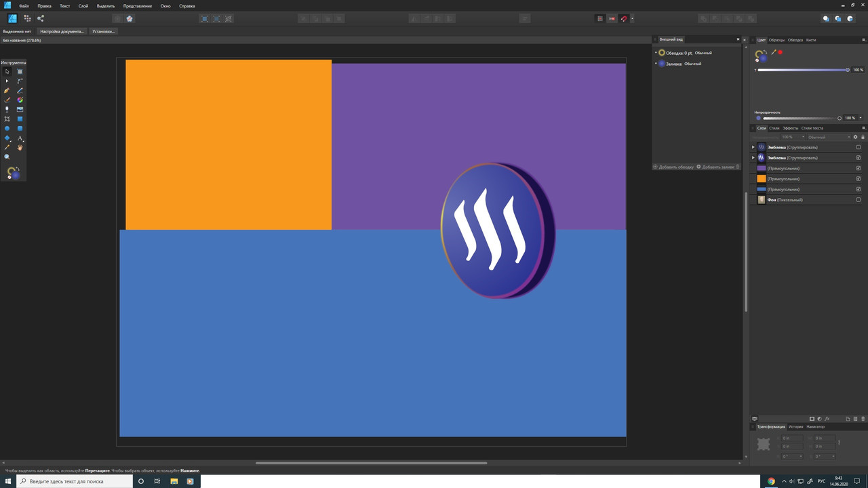The width and height of the screenshot is (868, 488).
Task: Delete layer using Layers trash icon
Action: point(863,419)
